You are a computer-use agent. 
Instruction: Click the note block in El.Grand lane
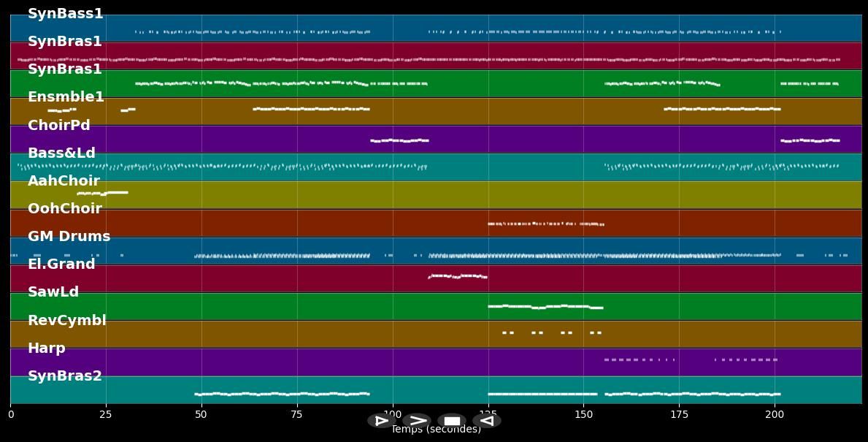(458, 276)
